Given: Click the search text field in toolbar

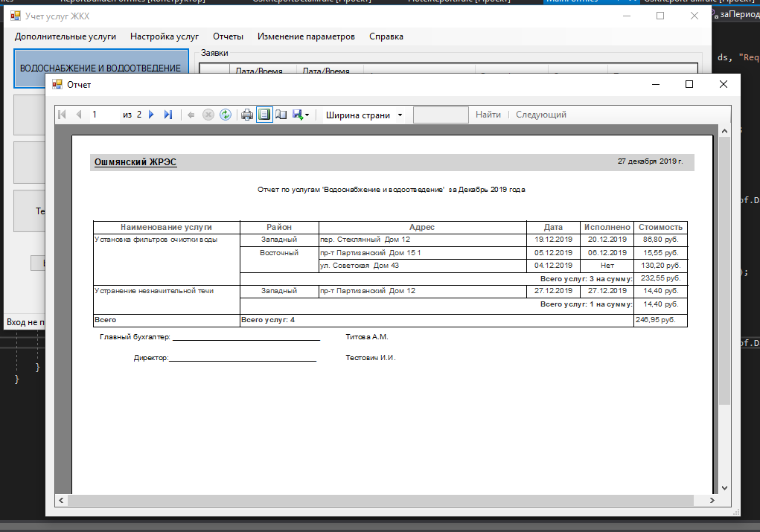Looking at the screenshot, I should (x=441, y=115).
